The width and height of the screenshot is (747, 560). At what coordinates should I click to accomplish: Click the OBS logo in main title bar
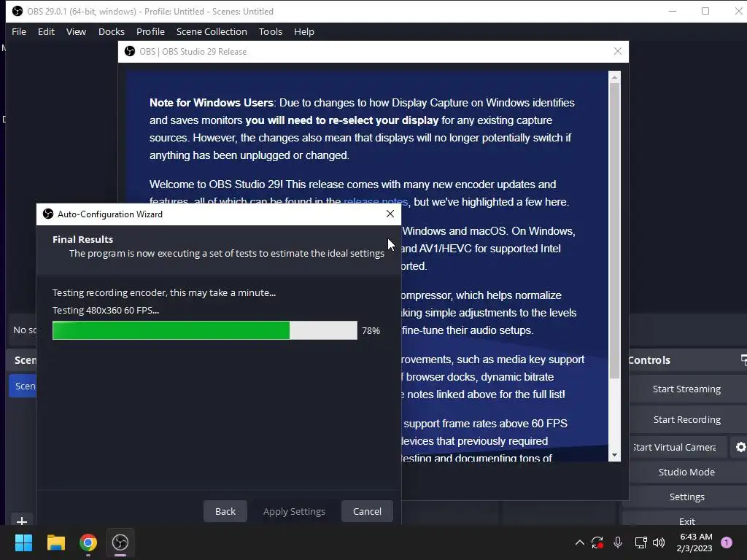coord(18,11)
